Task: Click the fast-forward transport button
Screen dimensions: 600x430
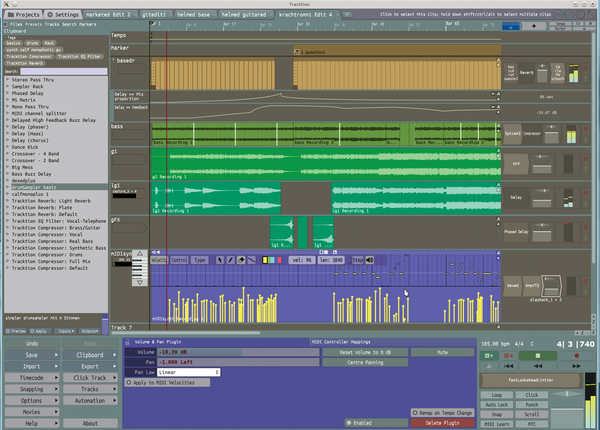Action: pyautogui.click(x=576, y=366)
